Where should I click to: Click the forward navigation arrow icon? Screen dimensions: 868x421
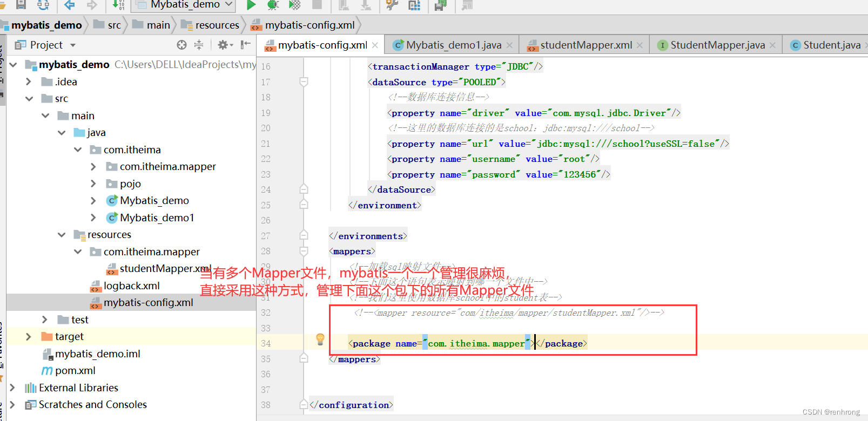(x=92, y=5)
